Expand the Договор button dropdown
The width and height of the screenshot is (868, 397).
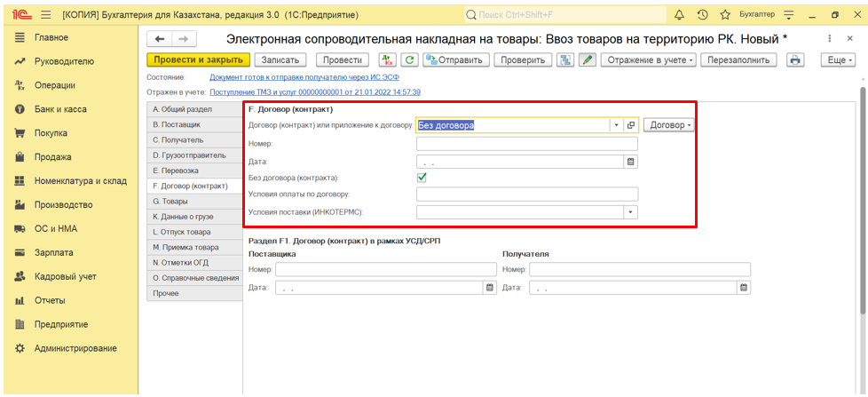tap(670, 125)
